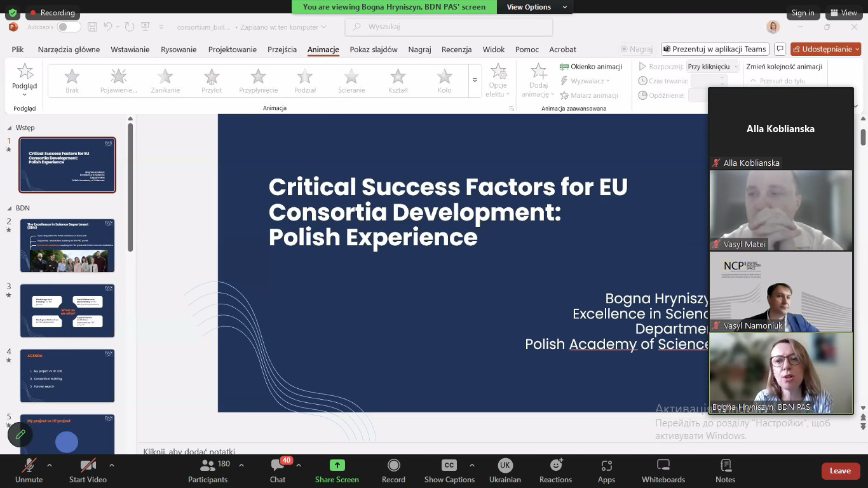Open the Chat panel with 40 unread
Image resolution: width=868 pixels, height=488 pixels.
click(x=278, y=471)
